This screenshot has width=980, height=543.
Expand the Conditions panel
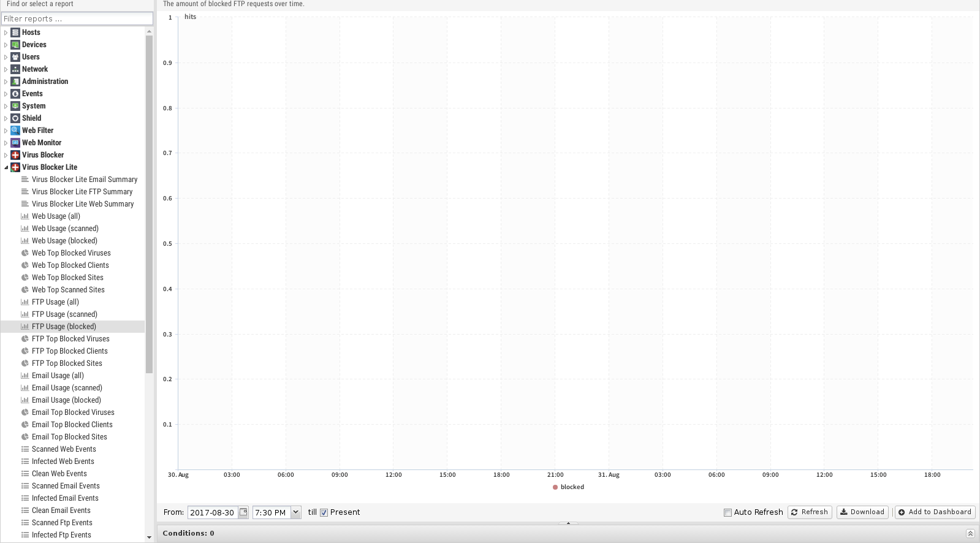[970, 533]
